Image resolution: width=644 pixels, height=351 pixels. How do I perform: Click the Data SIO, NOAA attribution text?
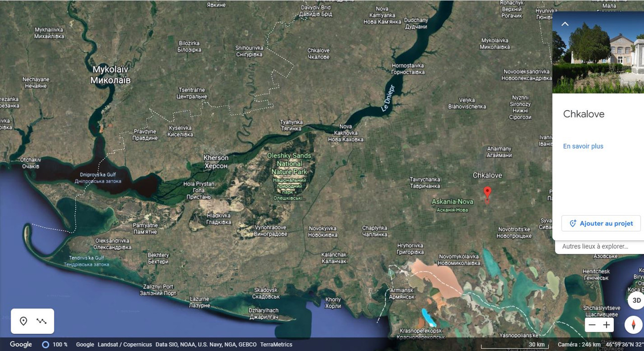(x=206, y=345)
